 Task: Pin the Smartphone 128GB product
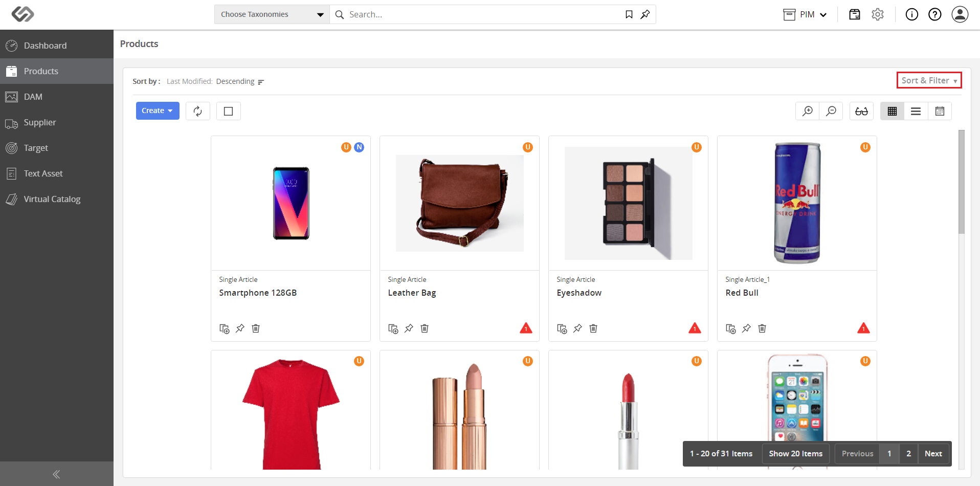click(240, 328)
